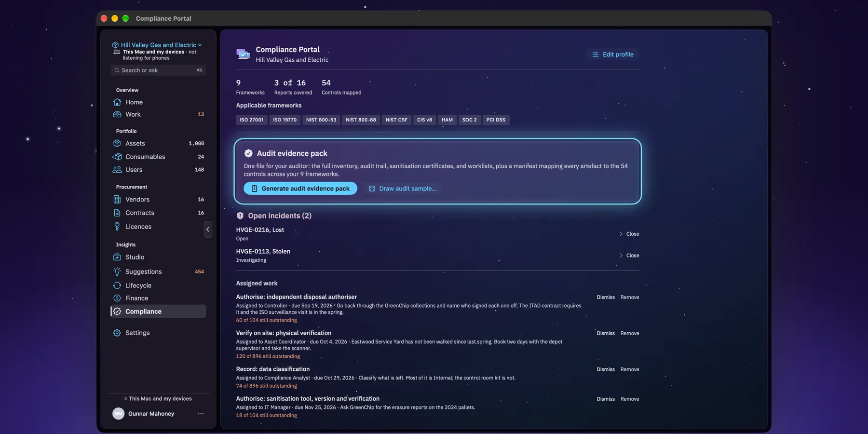This screenshot has width=868, height=434.
Task: Select the Compliance sidebar item
Action: tap(158, 312)
